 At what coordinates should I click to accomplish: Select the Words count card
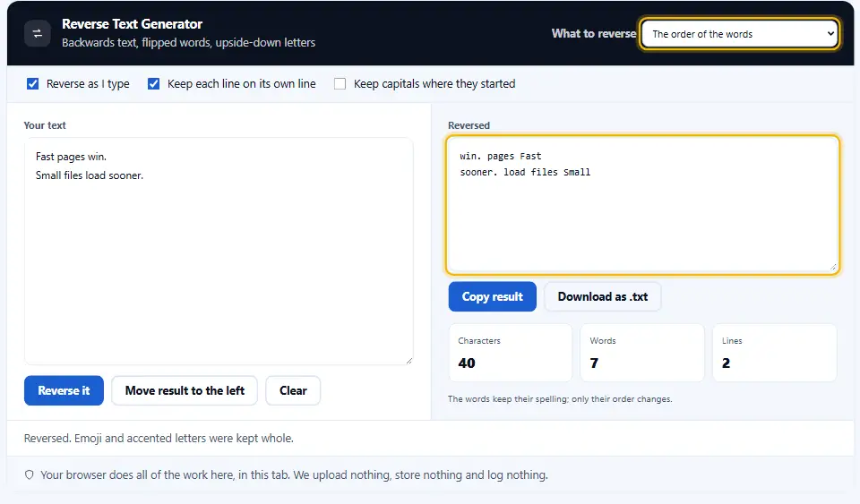point(641,353)
